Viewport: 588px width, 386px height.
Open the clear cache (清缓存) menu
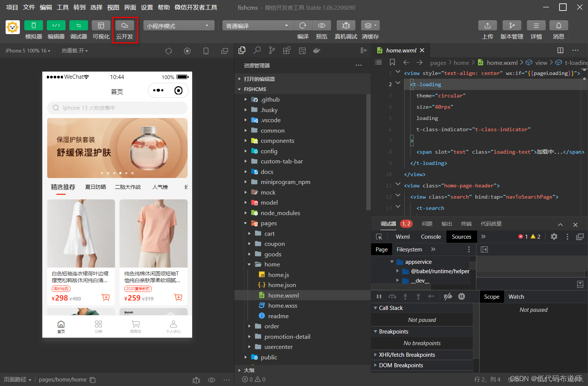(370, 25)
